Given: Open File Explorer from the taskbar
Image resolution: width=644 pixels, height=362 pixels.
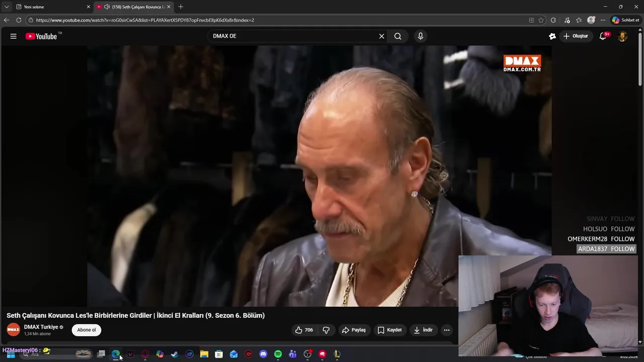Looking at the screenshot, I should 204,354.
